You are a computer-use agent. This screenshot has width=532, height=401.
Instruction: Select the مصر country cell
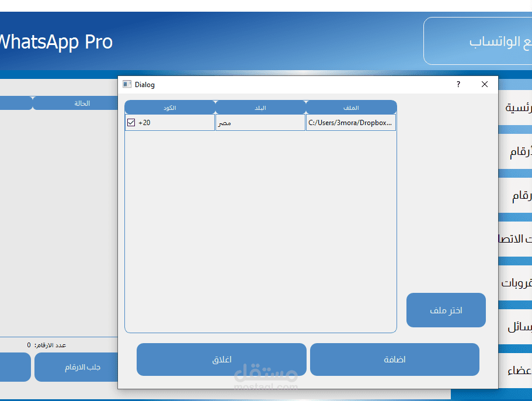[260, 123]
